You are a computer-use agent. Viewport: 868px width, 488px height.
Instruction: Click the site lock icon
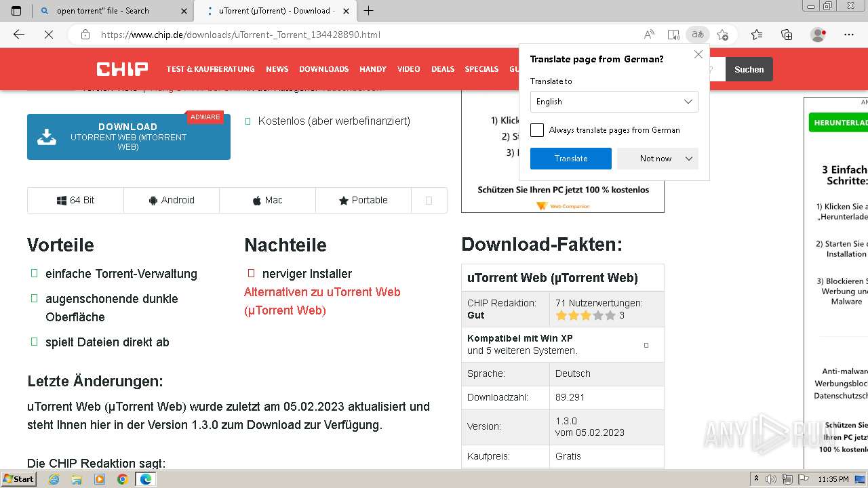85,35
